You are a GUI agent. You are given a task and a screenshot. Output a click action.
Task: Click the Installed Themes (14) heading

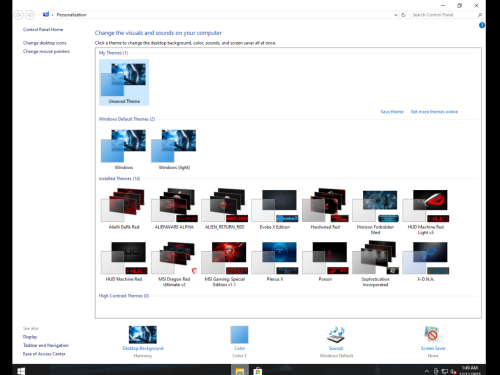point(119,179)
